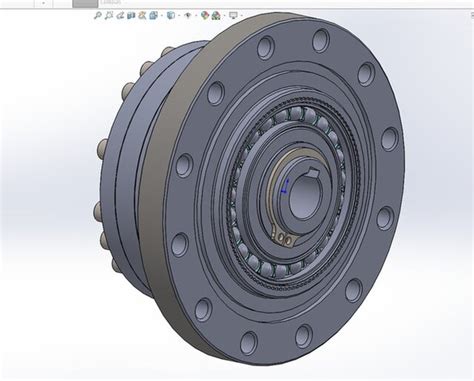Viewport: 474px width, 381px height.
Task: Open the Apply Scene icon
Action: (216, 15)
